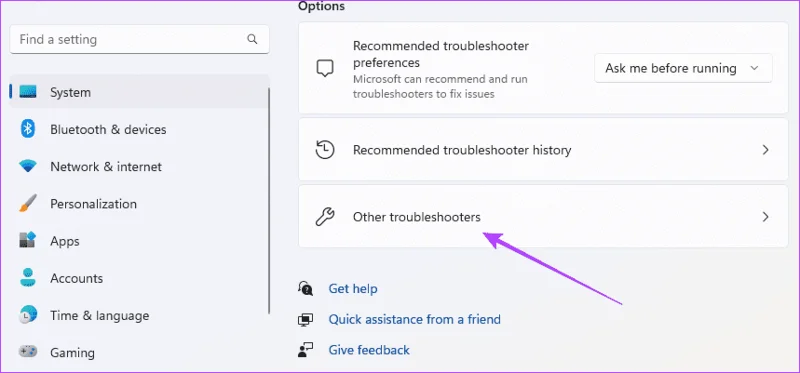The image size is (800, 373).
Task: Click the Options section heading
Action: click(321, 6)
